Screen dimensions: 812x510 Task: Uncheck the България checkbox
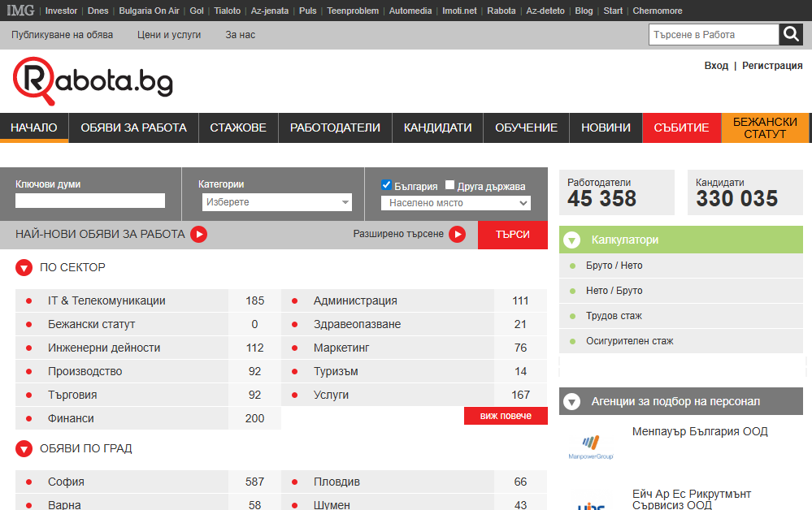[x=386, y=185]
